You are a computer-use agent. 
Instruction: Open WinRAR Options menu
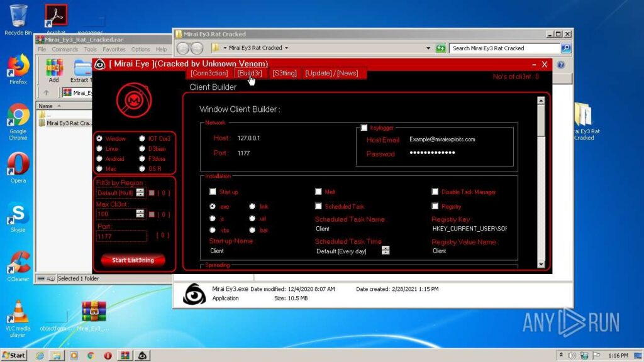coord(140,49)
